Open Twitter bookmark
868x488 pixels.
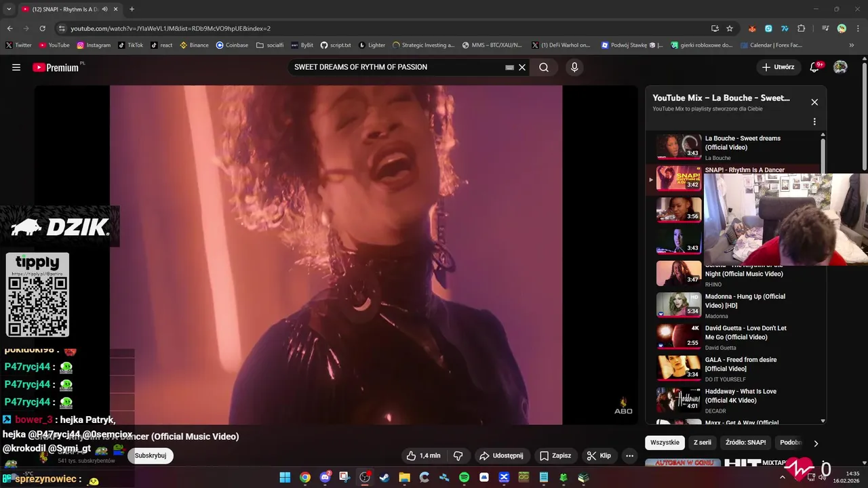(x=18, y=45)
